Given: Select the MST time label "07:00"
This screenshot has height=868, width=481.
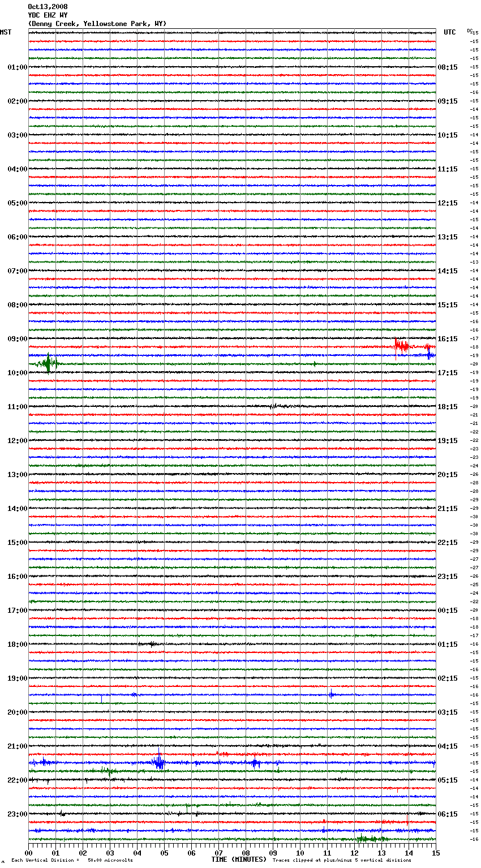Looking at the screenshot, I should click(18, 271).
